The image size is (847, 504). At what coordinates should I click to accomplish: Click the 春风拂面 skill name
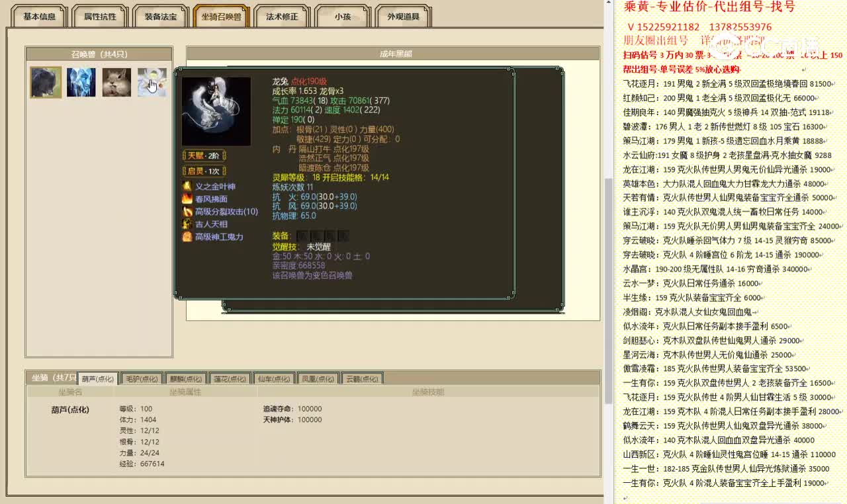[x=211, y=199]
